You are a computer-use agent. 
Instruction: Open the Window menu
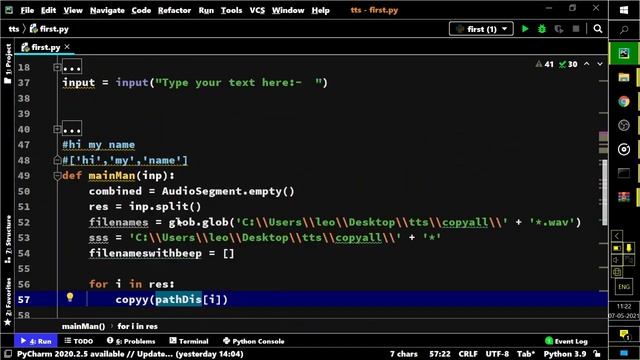point(288,10)
